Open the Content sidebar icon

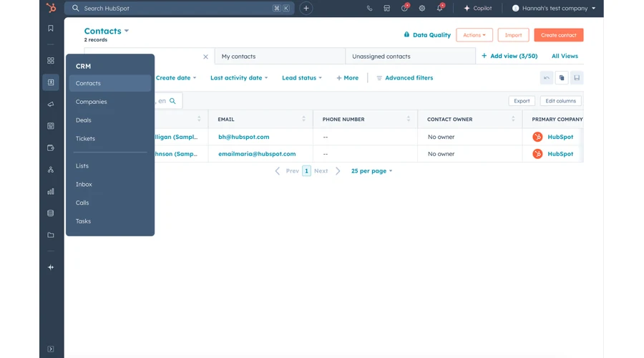pyautogui.click(x=51, y=126)
